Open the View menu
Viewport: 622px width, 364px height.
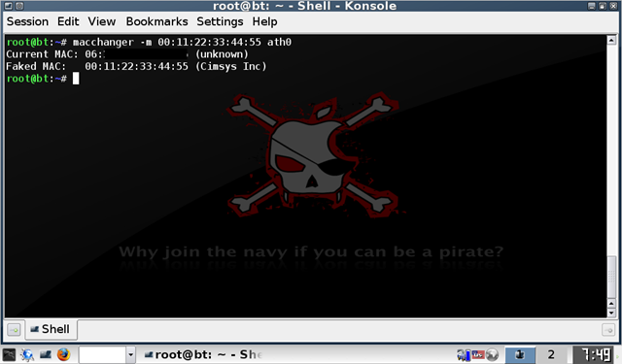click(x=101, y=21)
